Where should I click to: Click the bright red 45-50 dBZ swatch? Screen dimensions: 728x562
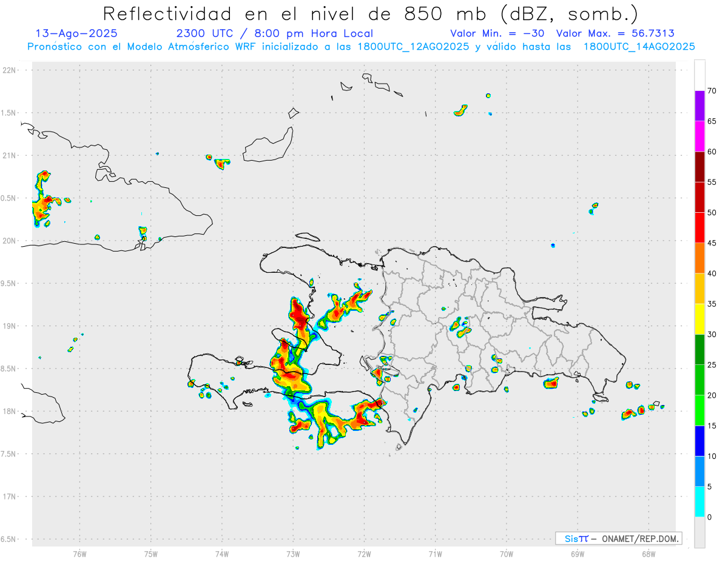pyautogui.click(x=699, y=227)
